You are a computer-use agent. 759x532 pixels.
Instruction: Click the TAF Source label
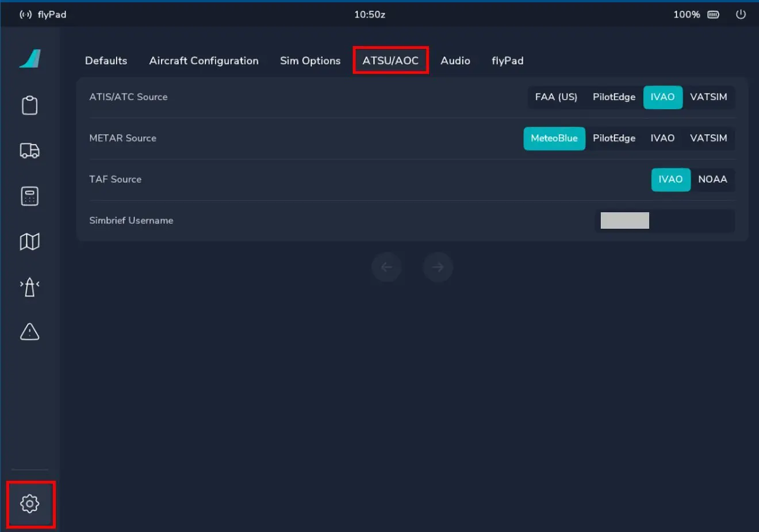115,179
